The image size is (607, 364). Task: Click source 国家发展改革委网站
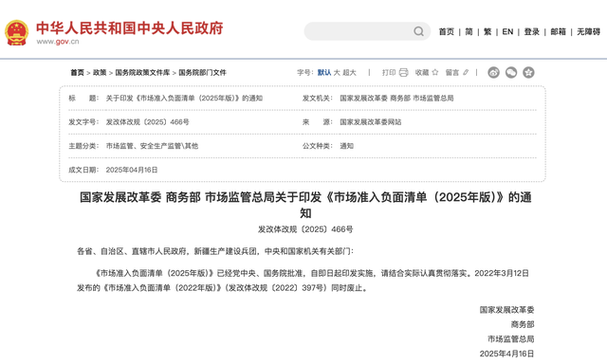click(371, 122)
